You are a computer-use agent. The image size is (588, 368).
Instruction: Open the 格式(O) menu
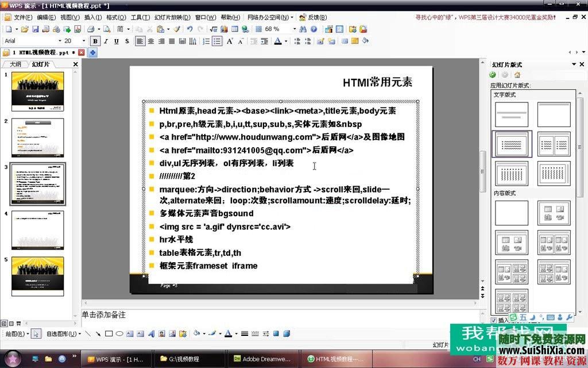116,17
